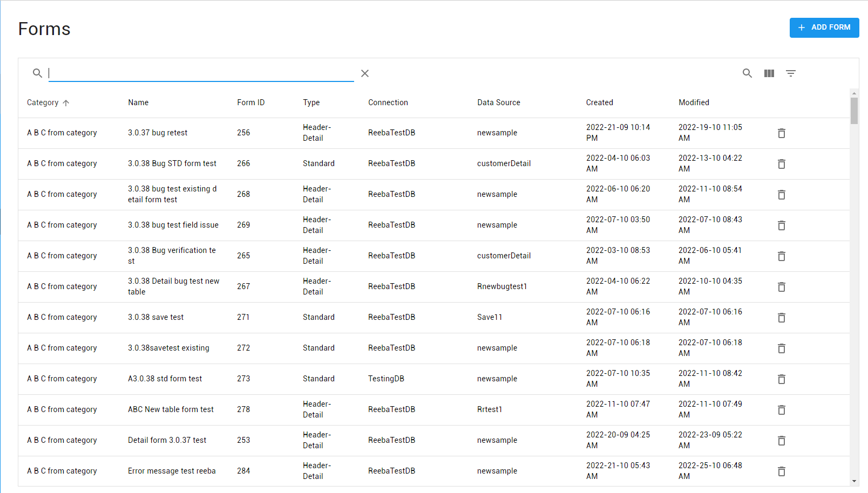Click Modified date 2022-25-10 06:48 AM
This screenshot has height=493, width=868.
coord(710,471)
